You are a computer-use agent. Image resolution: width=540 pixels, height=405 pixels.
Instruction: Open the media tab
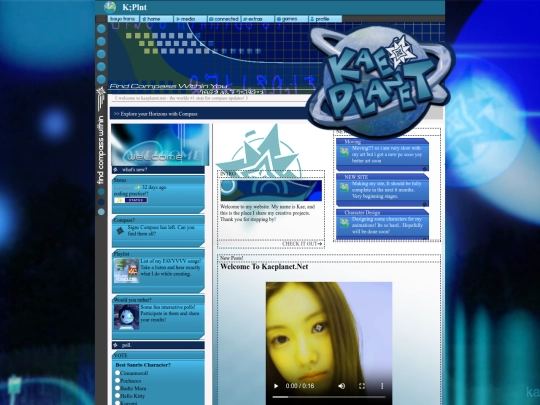coord(190,19)
